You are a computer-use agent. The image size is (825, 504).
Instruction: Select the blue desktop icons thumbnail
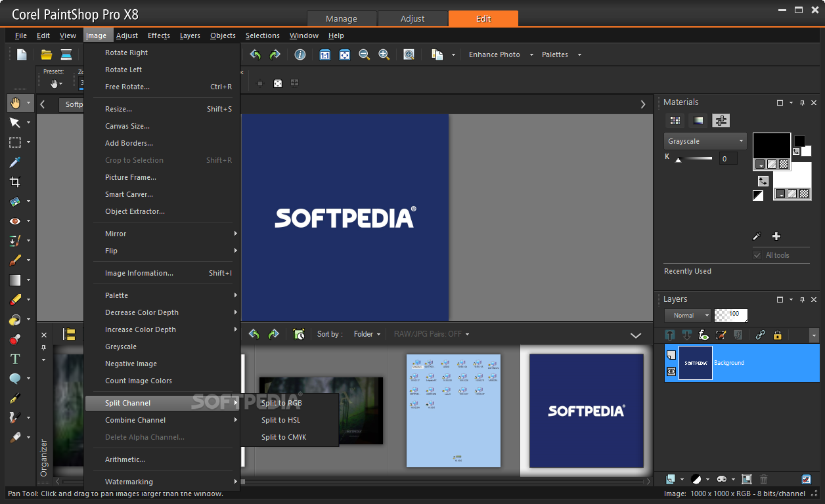[453, 410]
